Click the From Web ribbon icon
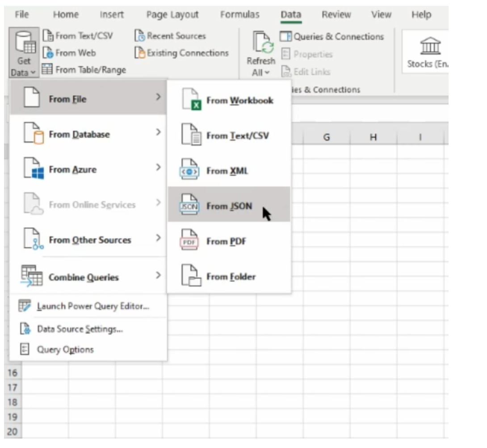487x448 pixels. click(48, 53)
